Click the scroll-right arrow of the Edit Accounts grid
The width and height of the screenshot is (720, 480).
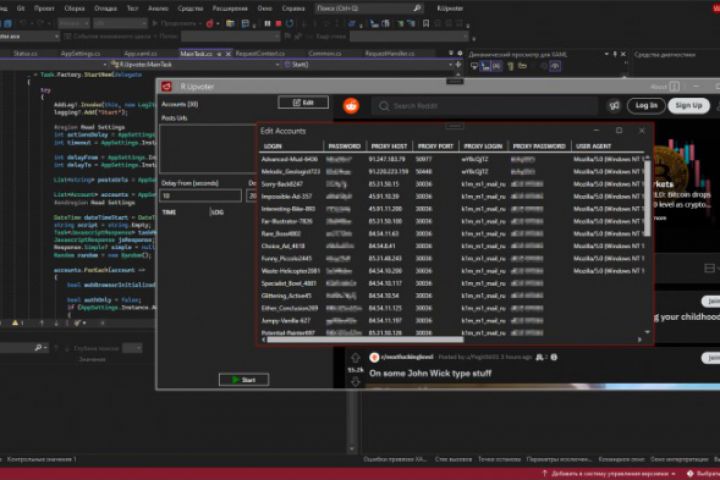(640, 339)
